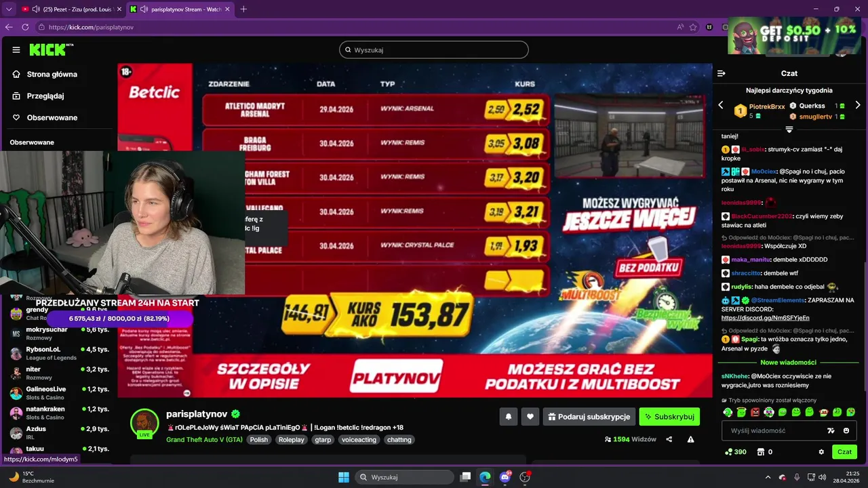The width and height of the screenshot is (868, 488).
Task: Open Windows Start menu
Action: (x=343, y=477)
